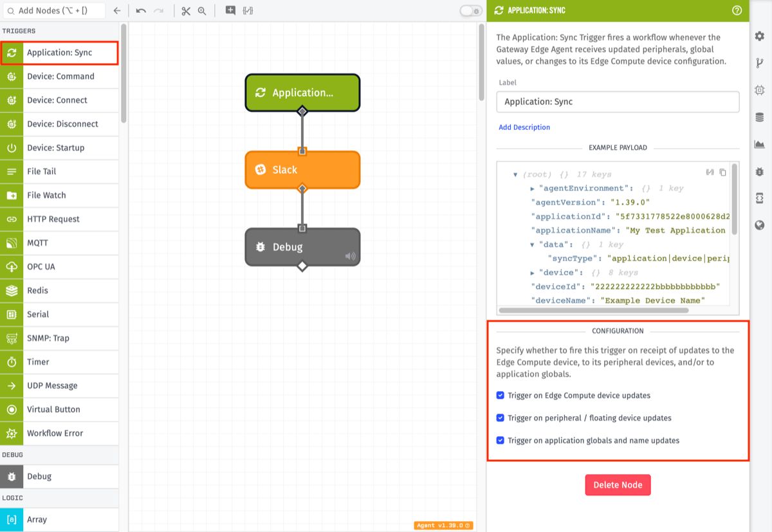Open the storage database icon in right rail
Image resolution: width=772 pixels, height=532 pixels.
click(x=760, y=117)
